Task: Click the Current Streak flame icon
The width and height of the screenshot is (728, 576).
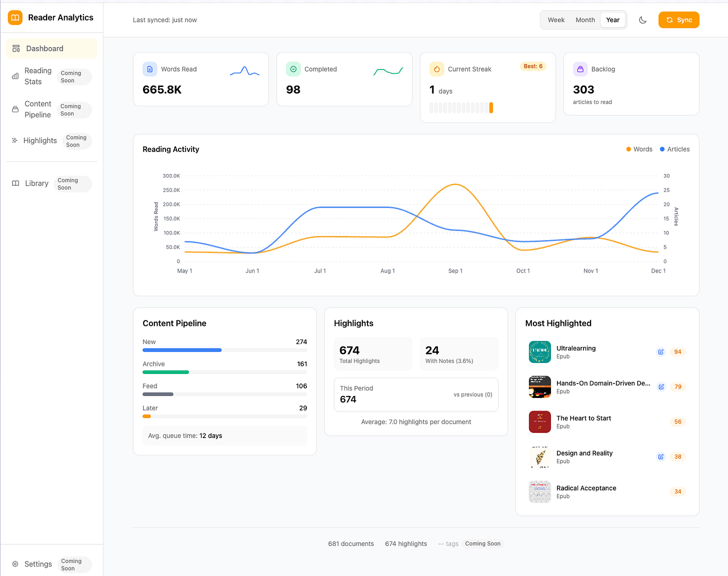Action: (x=436, y=69)
